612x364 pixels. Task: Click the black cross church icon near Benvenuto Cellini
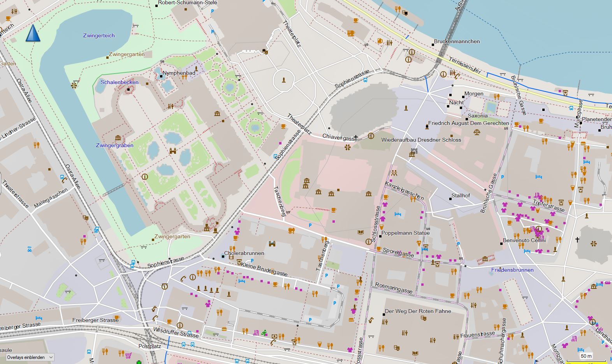(577, 239)
